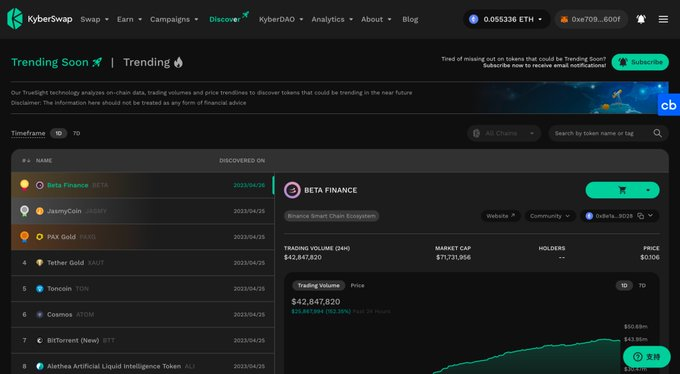Click the large Beta Finance logo in details
Viewport: 680px width, 374px height.
click(292, 190)
